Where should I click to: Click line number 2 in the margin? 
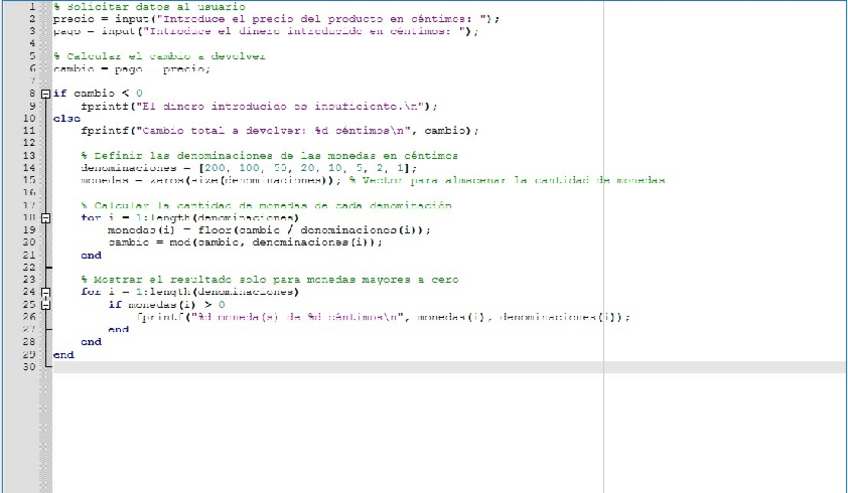coord(32,19)
